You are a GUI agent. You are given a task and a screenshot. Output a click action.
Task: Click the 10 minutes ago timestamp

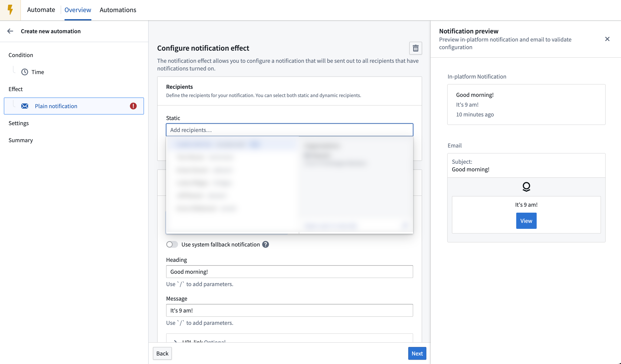[475, 114]
